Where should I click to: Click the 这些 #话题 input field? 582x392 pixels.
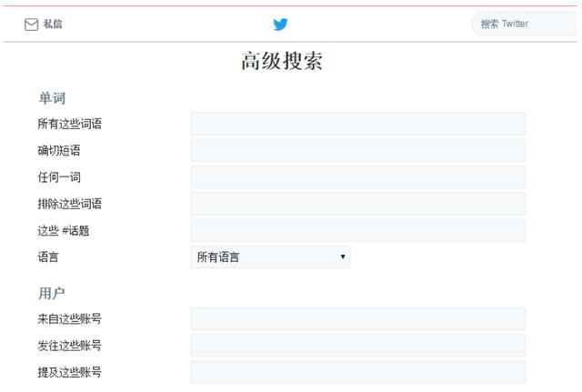(x=358, y=230)
